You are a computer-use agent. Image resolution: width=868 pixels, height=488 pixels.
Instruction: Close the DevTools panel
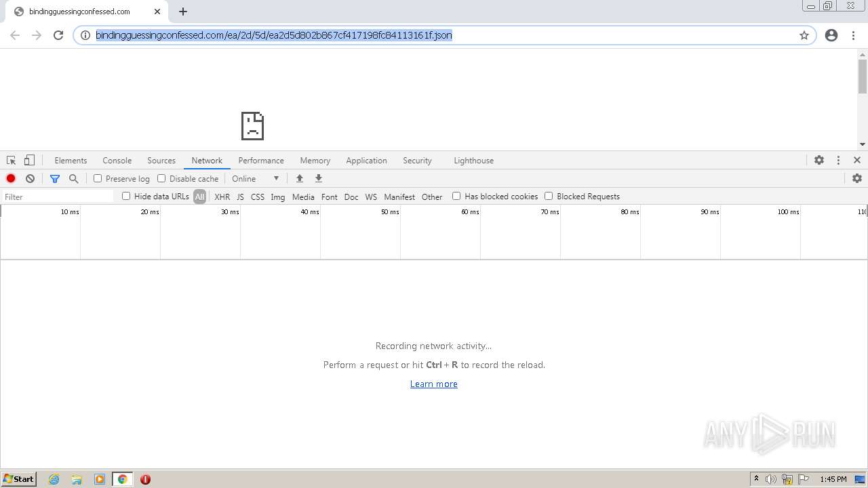[857, 160]
